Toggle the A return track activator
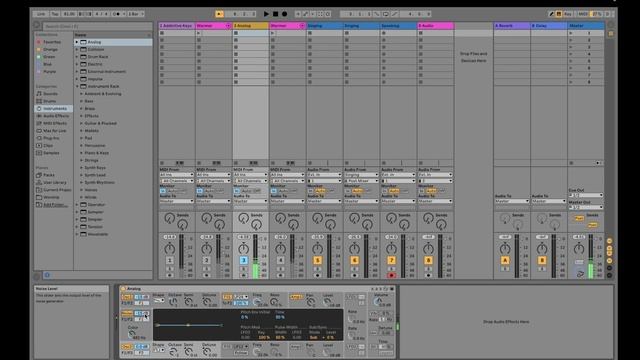 tap(505, 260)
